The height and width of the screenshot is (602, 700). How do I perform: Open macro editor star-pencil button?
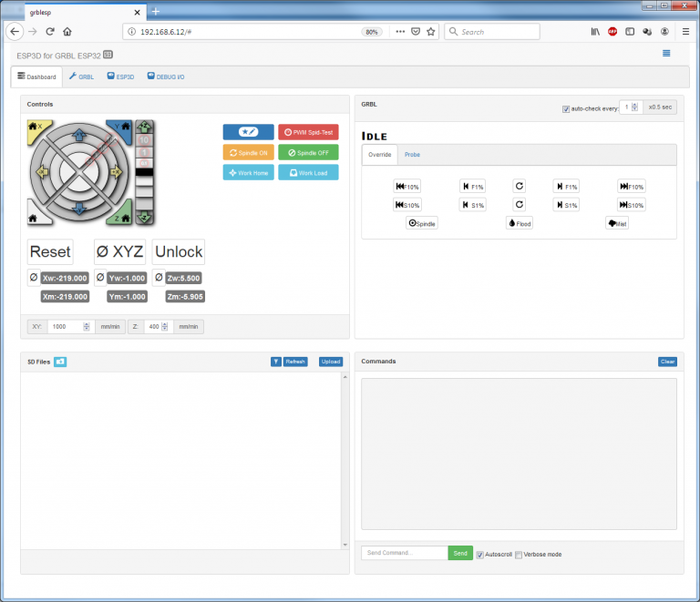pyautogui.click(x=248, y=132)
